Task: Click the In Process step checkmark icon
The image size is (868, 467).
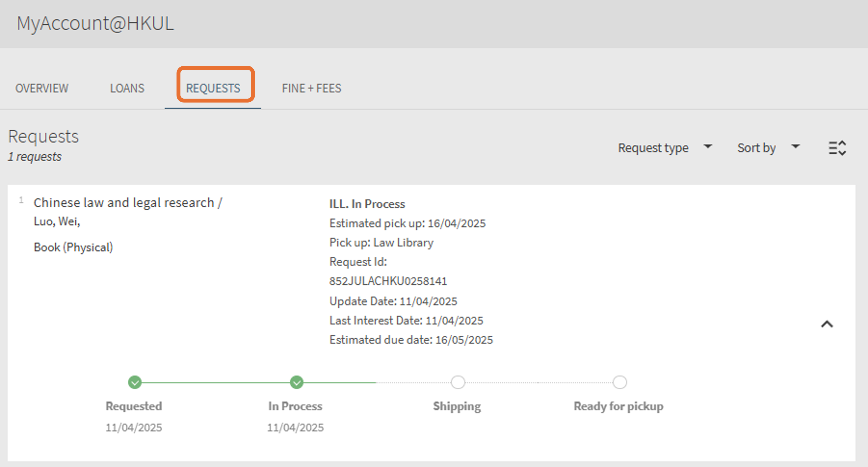Action: point(296,382)
